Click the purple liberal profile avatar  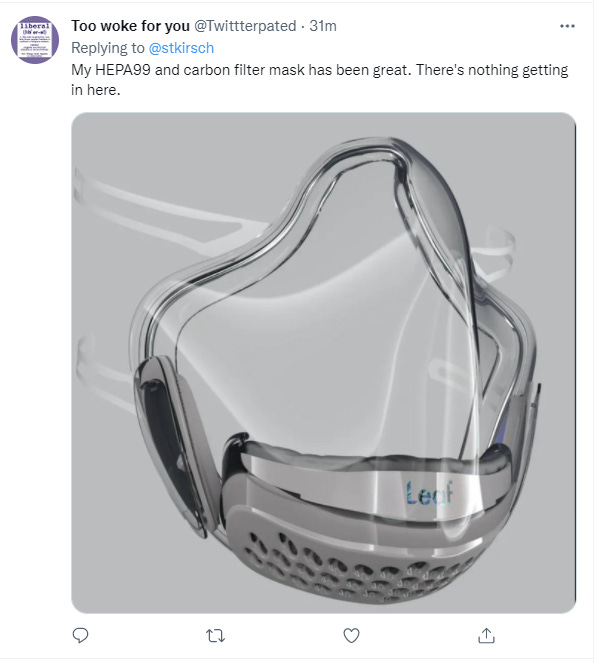tap(35, 40)
